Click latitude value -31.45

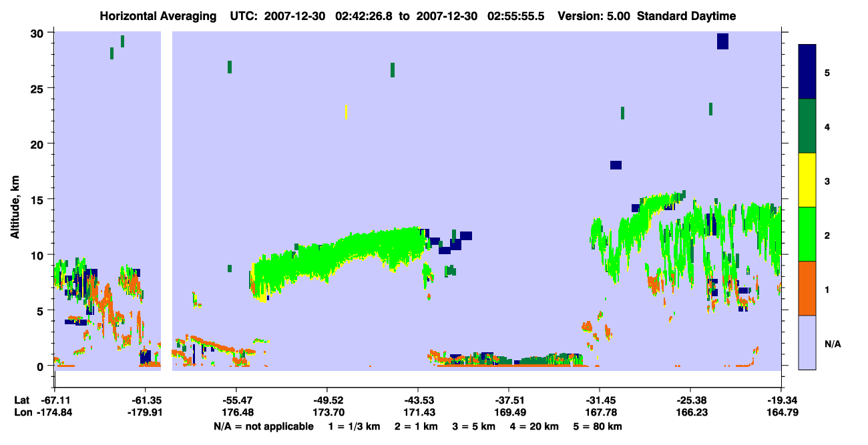[x=600, y=400]
